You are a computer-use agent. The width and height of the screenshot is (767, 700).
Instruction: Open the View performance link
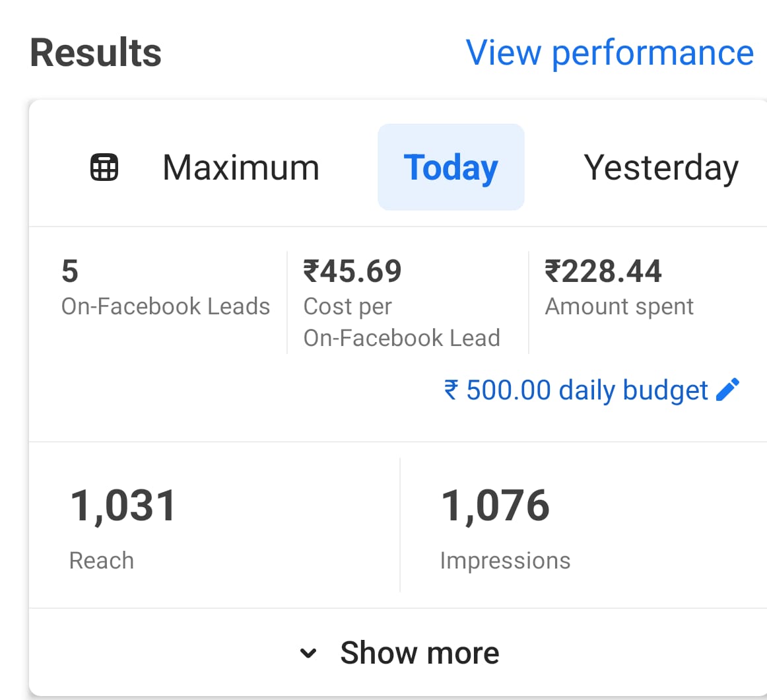[x=609, y=53]
